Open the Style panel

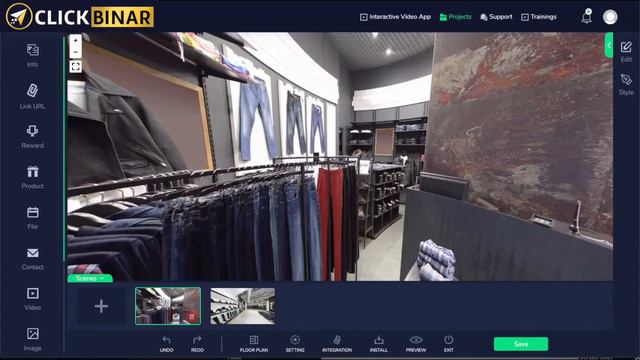(x=626, y=84)
